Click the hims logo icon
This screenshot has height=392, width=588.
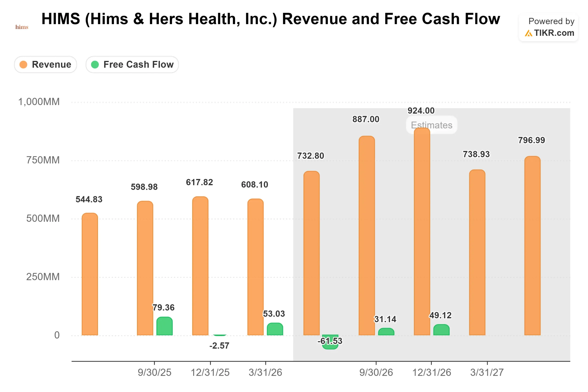click(x=22, y=27)
